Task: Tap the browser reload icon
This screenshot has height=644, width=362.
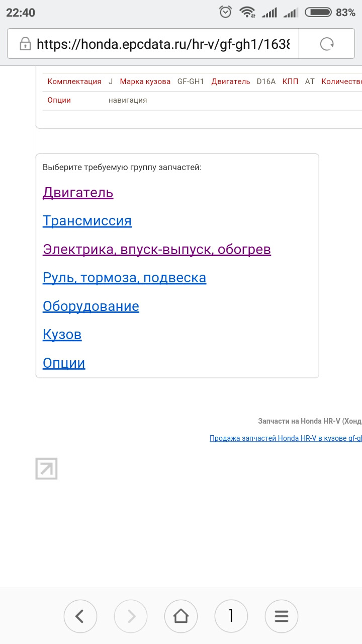Action: [327, 44]
